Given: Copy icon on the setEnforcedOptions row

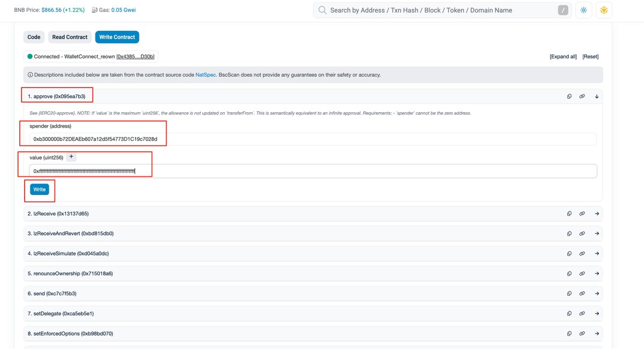Looking at the screenshot, I should [569, 333].
